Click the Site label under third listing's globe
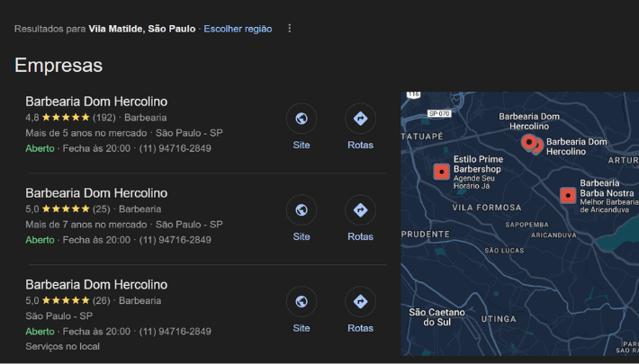Viewport: 639px width, 364px height. [x=301, y=328]
